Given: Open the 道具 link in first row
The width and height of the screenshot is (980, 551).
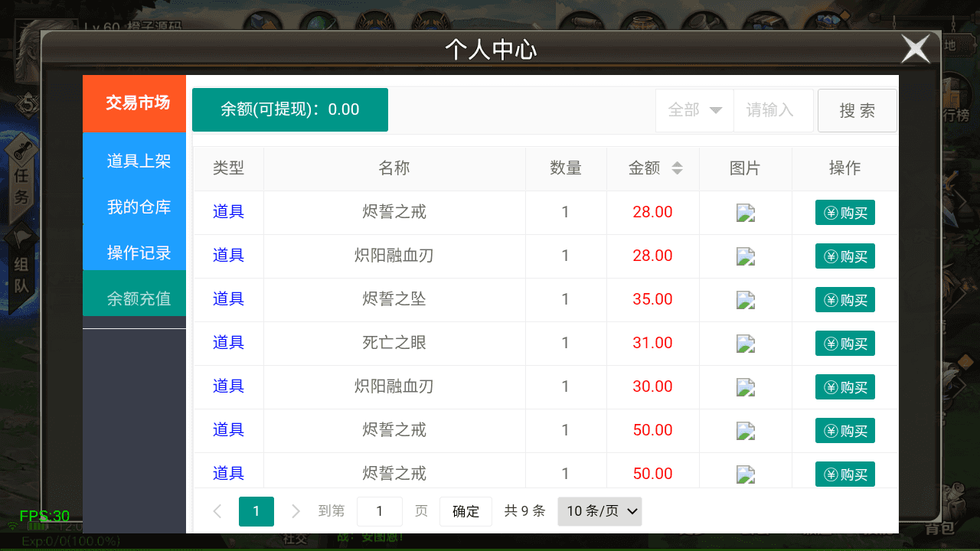Looking at the screenshot, I should pos(228,212).
